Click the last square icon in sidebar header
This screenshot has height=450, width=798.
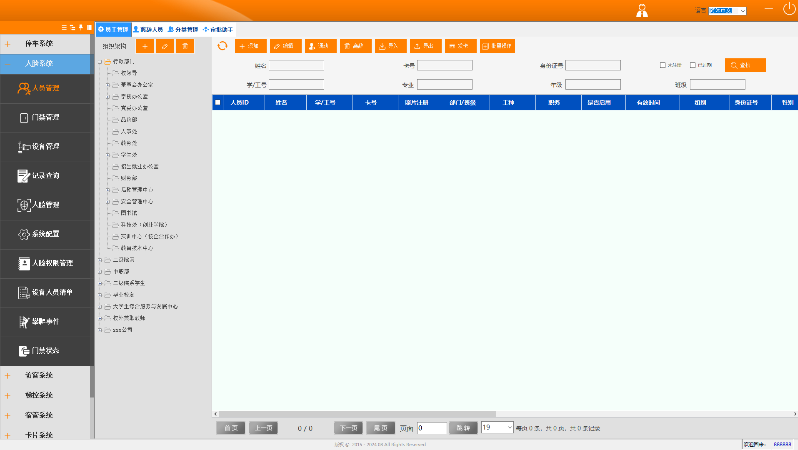[x=89, y=27]
